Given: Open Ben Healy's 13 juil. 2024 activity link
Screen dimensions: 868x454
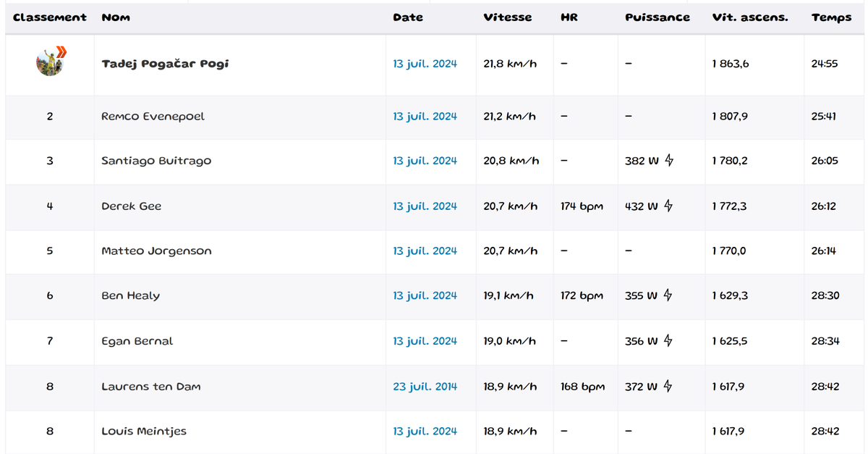Looking at the screenshot, I should (425, 295).
